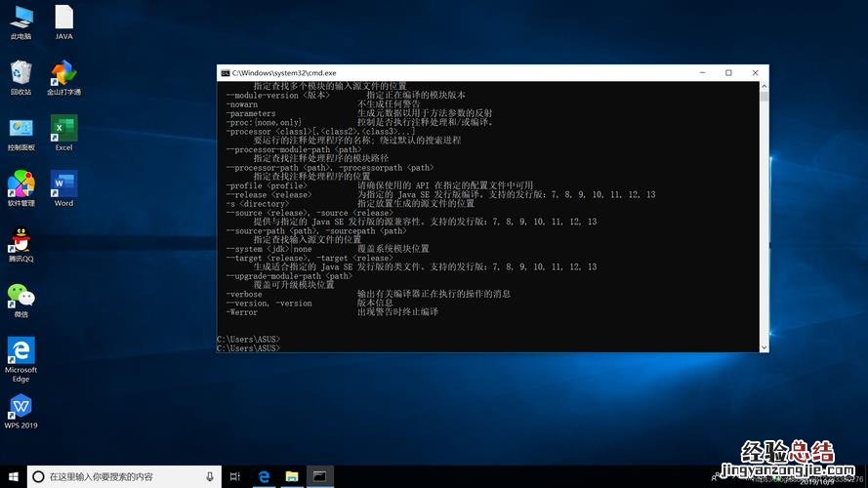
Task: Open the cmd.exe title bar system menu icon
Action: pos(225,73)
